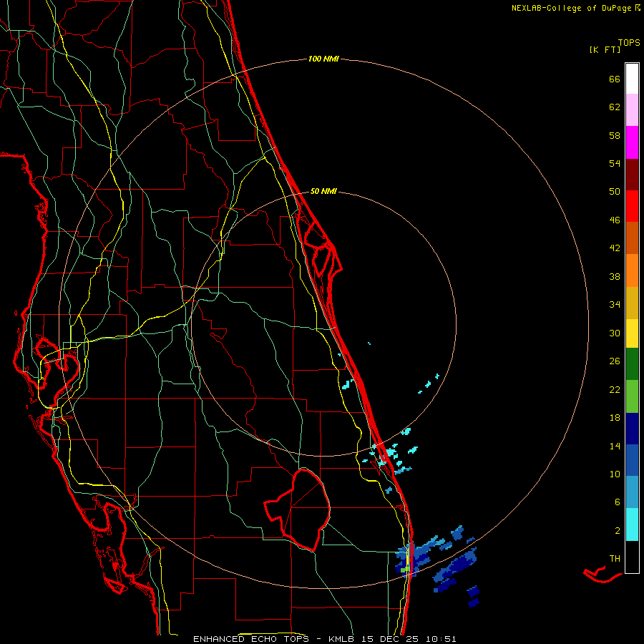Click the 14 legend value

pos(615,446)
